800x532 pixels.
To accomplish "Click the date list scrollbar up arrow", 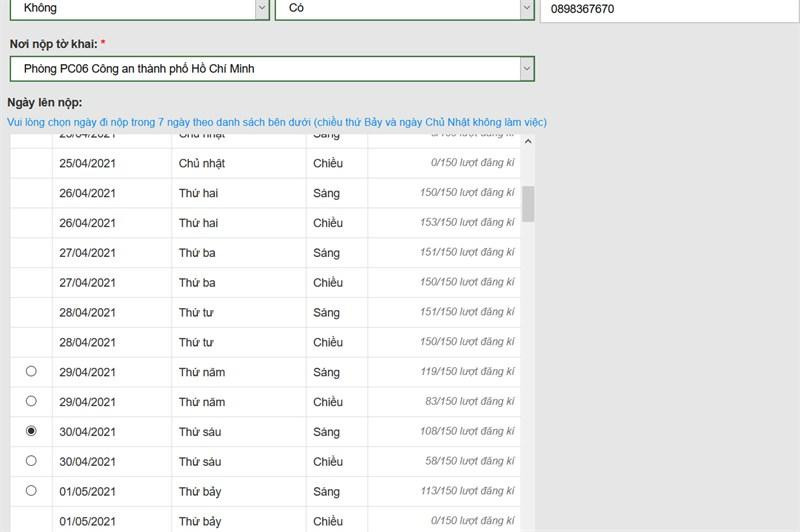I will (528, 142).
